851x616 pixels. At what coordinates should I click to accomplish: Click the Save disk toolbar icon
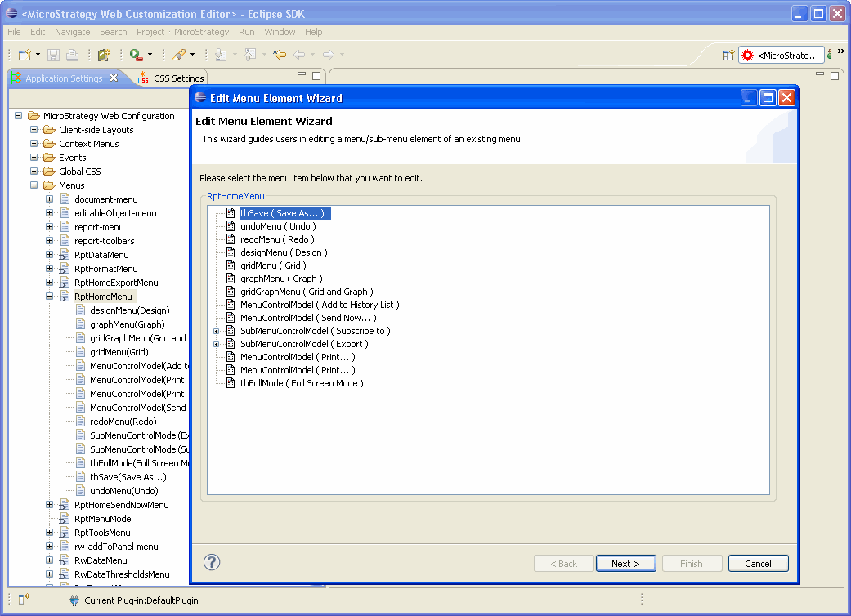(53, 55)
